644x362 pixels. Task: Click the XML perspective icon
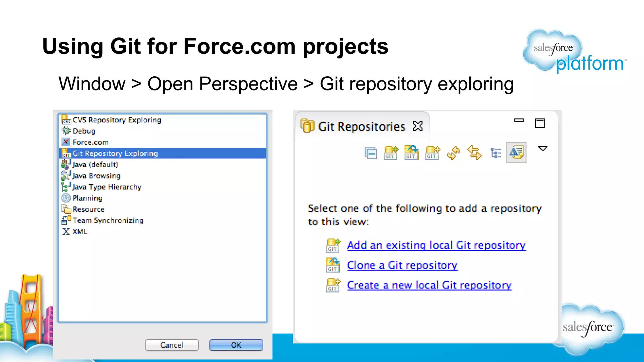tap(66, 232)
